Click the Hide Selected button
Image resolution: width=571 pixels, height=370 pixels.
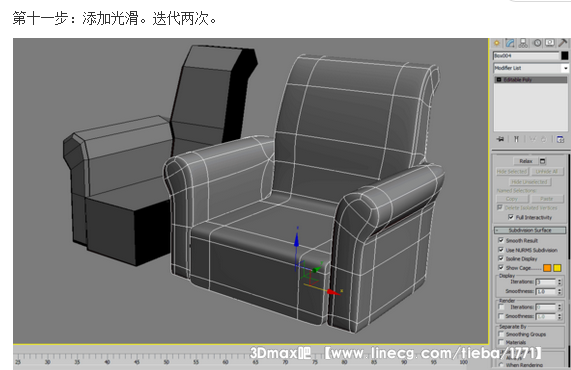coord(512,172)
